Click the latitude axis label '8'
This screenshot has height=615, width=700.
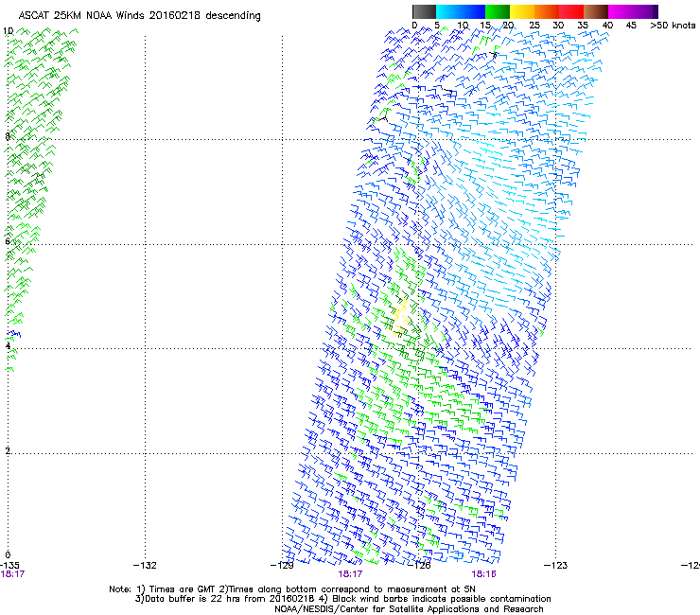pos(8,136)
